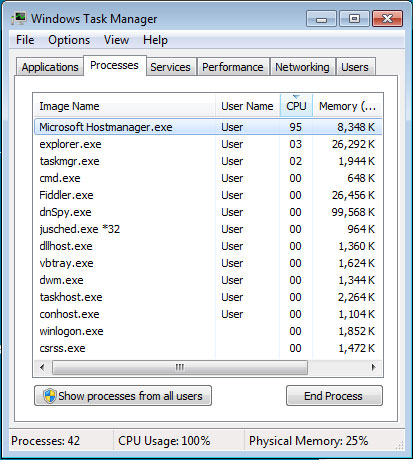Image resolution: width=413 pixels, height=460 pixels.
Task: Click the CPU Usage: 100% status entry
Action: tap(164, 441)
